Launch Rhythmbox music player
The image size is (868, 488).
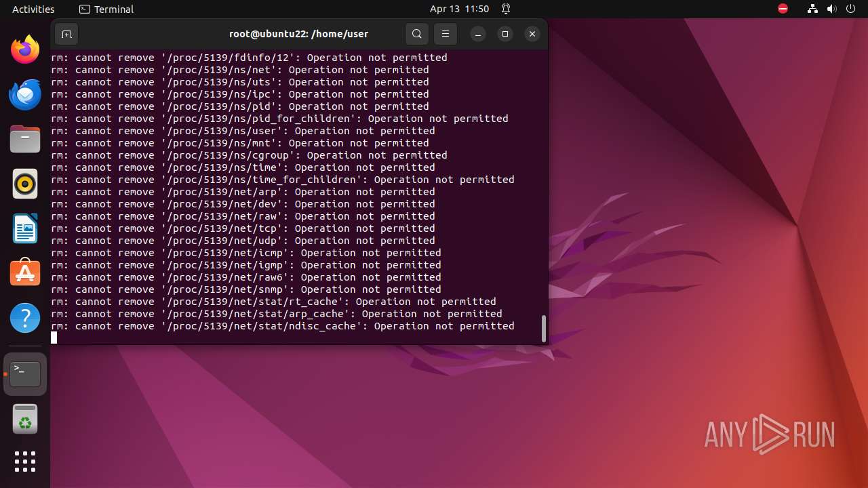pyautogui.click(x=25, y=184)
